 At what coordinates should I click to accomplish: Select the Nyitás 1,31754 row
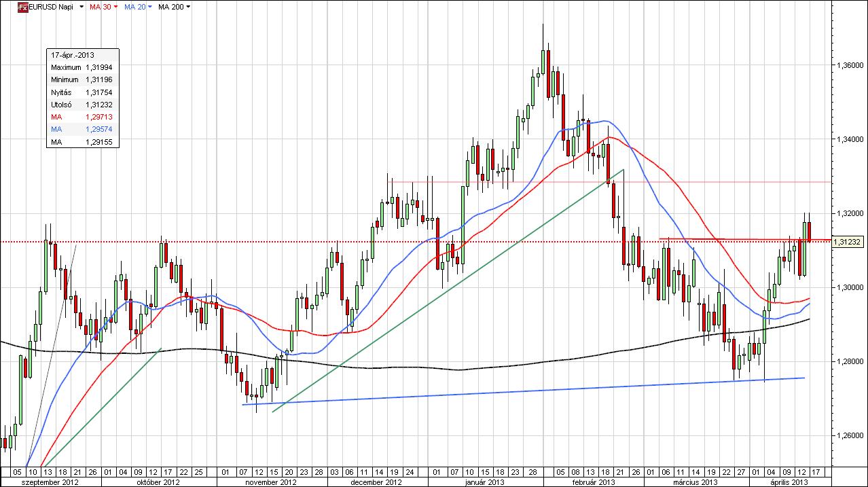82,92
